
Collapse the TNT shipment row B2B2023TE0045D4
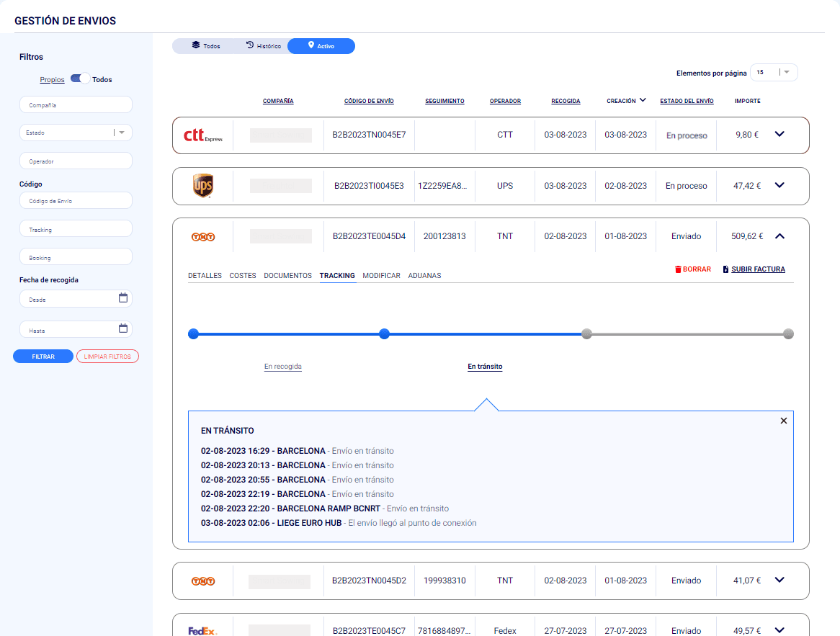(779, 236)
